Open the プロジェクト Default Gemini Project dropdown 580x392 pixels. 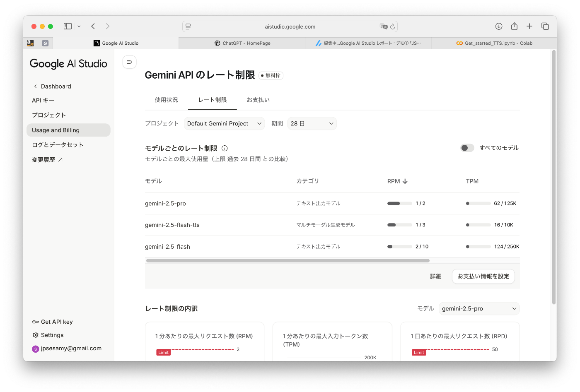pos(224,124)
